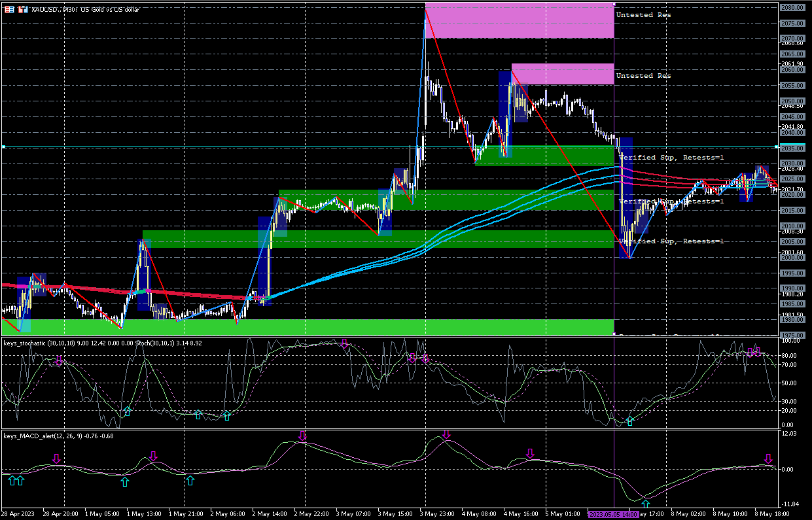Select MACD magenta arrow near 4 May 16:00
812x520 pixels.
click(x=531, y=453)
